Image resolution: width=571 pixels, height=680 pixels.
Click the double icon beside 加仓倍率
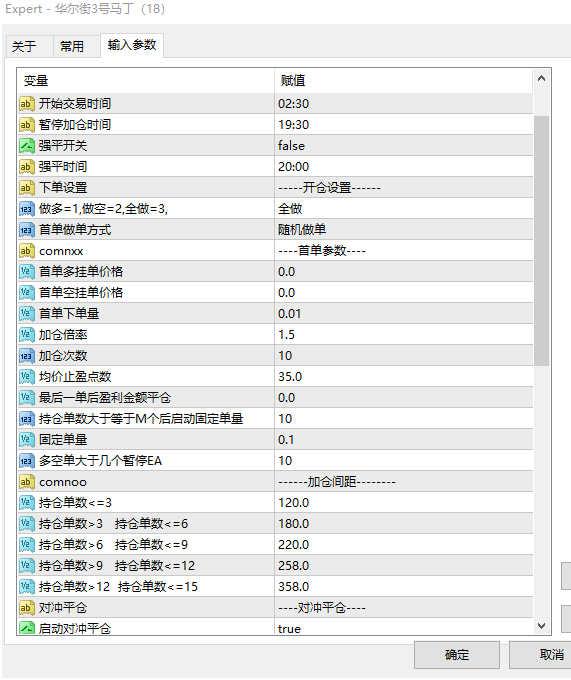tap(26, 335)
